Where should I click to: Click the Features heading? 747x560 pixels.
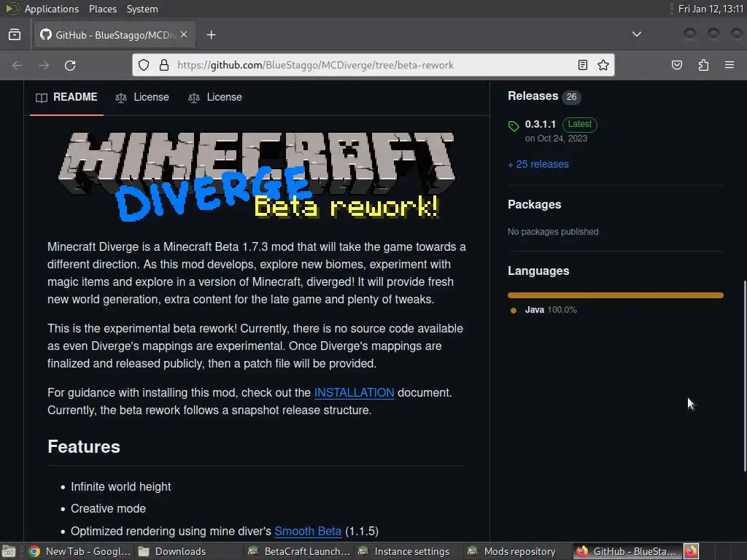pyautogui.click(x=84, y=447)
